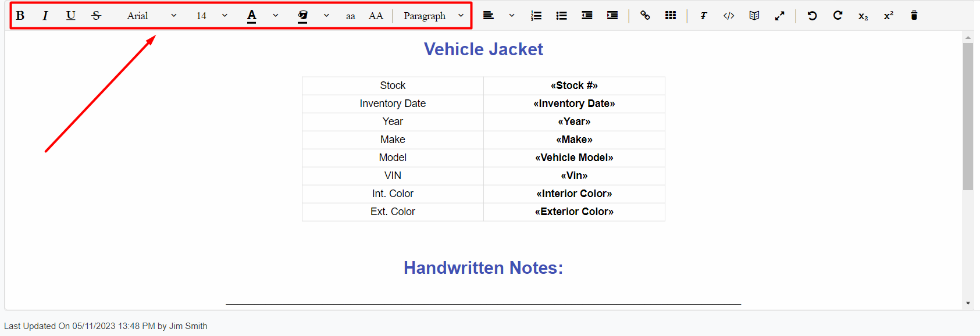Click the 'Model' label cell
The image size is (980, 336).
(x=393, y=158)
